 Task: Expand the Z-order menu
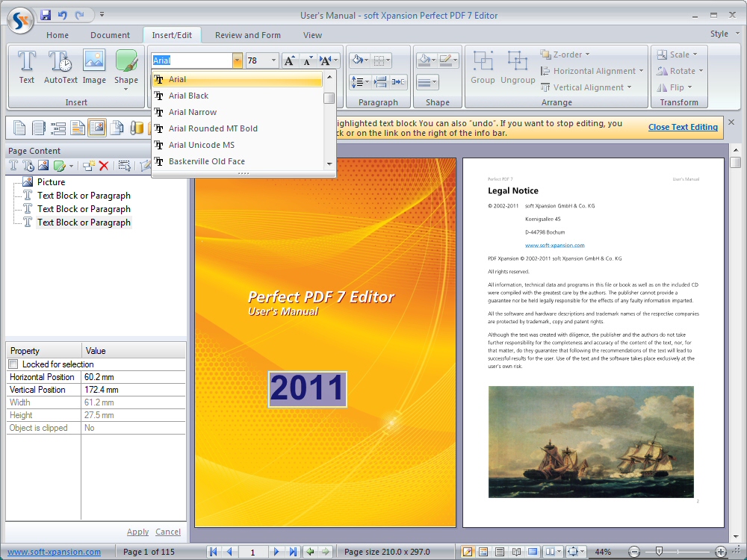pyautogui.click(x=565, y=55)
